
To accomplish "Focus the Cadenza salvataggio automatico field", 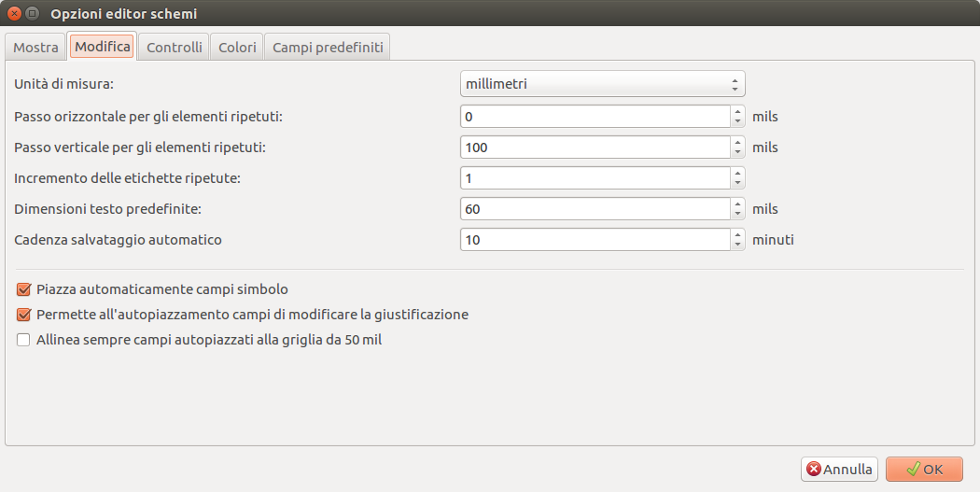I will pyautogui.click(x=595, y=239).
